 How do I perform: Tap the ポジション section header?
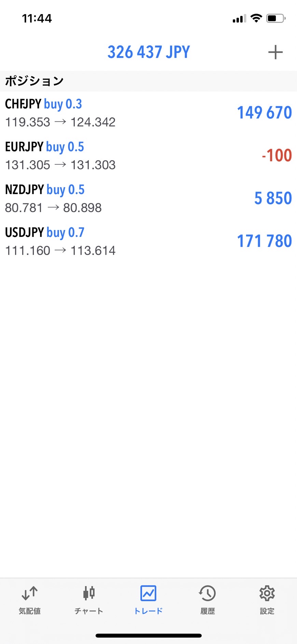(x=34, y=81)
